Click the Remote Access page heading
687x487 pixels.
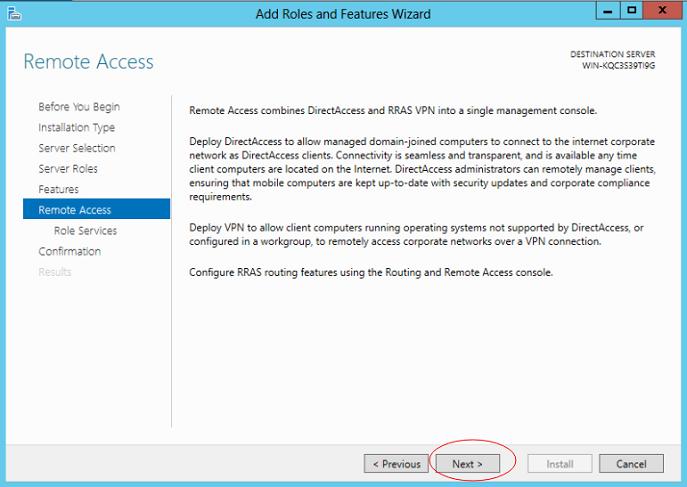[x=89, y=62]
